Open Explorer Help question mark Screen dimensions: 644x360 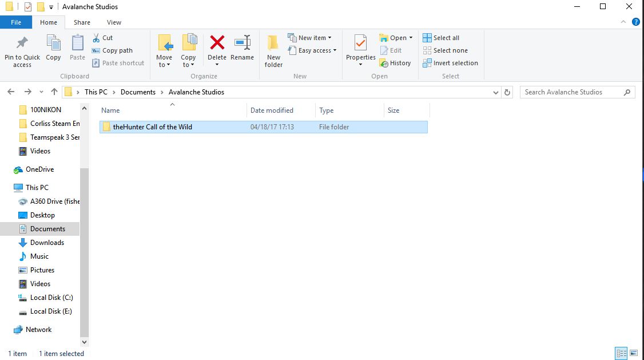point(636,22)
